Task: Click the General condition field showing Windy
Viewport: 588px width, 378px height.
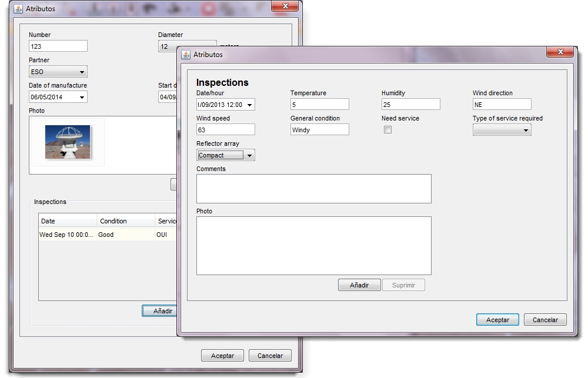Action: [319, 130]
